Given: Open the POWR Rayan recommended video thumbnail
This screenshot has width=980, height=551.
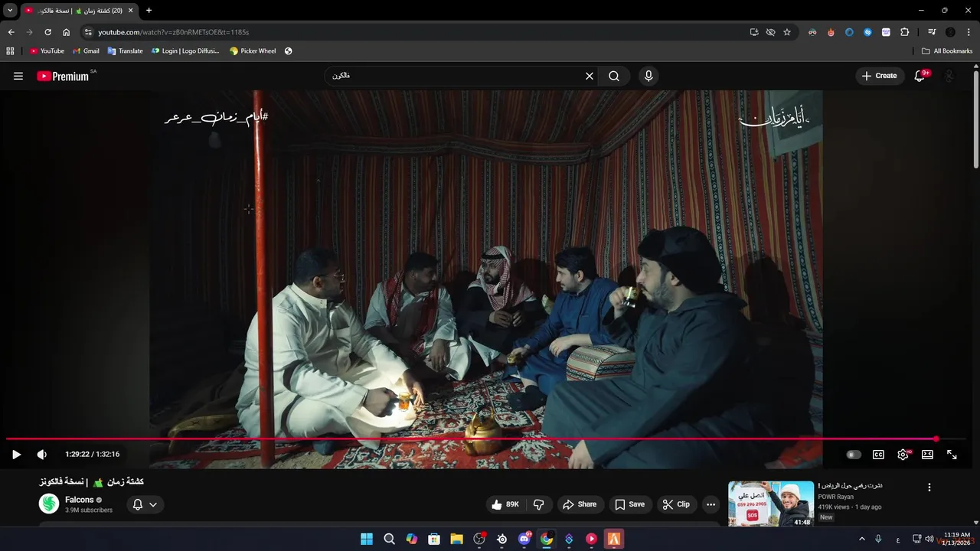Looking at the screenshot, I should pos(771,504).
